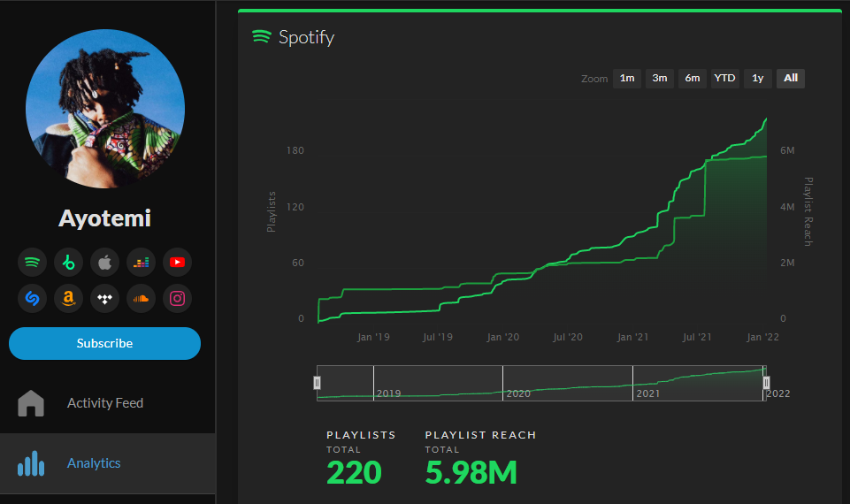This screenshot has width=850, height=504.
Task: Click the Jul '19 axis label
Action: 438,337
